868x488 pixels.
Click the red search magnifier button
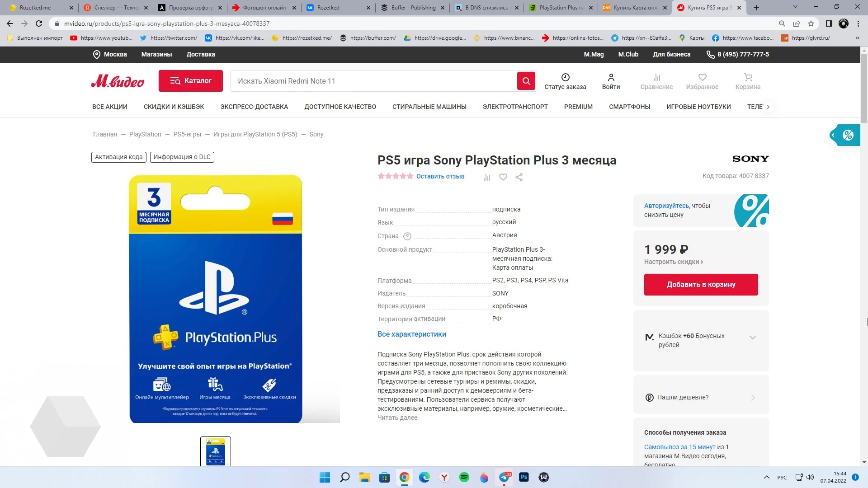(x=526, y=81)
